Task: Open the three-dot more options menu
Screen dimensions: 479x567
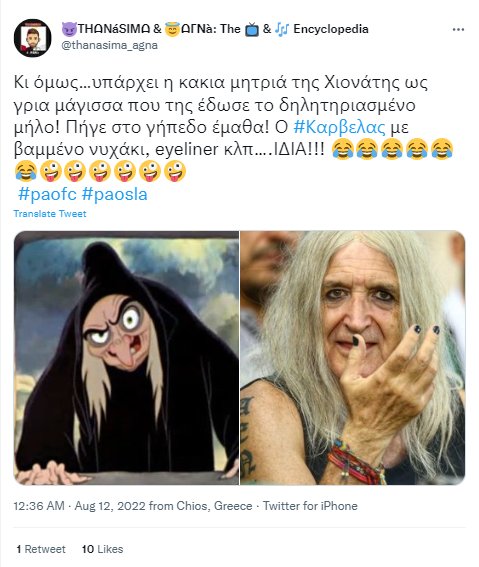Action: pos(458,30)
